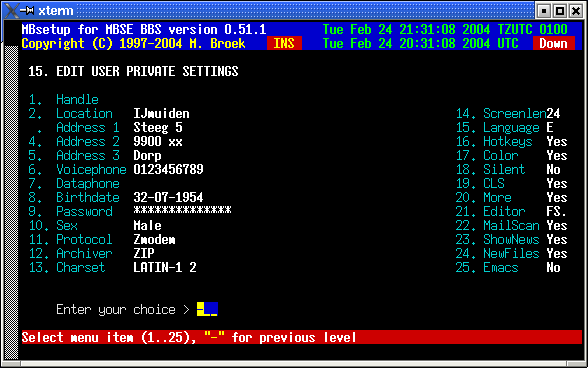Click the address value Steeg 5
Image resolution: width=588 pixels, height=368 pixels.
click(x=158, y=128)
